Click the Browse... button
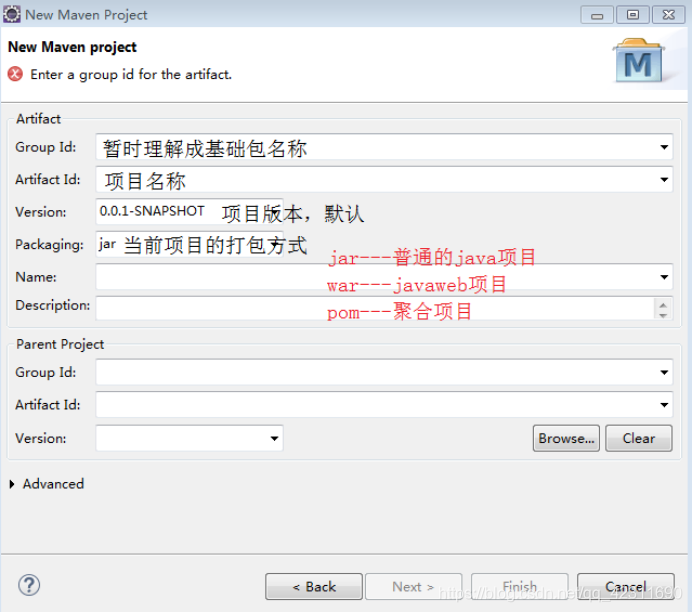Viewport: 692px width, 612px height. pyautogui.click(x=566, y=439)
